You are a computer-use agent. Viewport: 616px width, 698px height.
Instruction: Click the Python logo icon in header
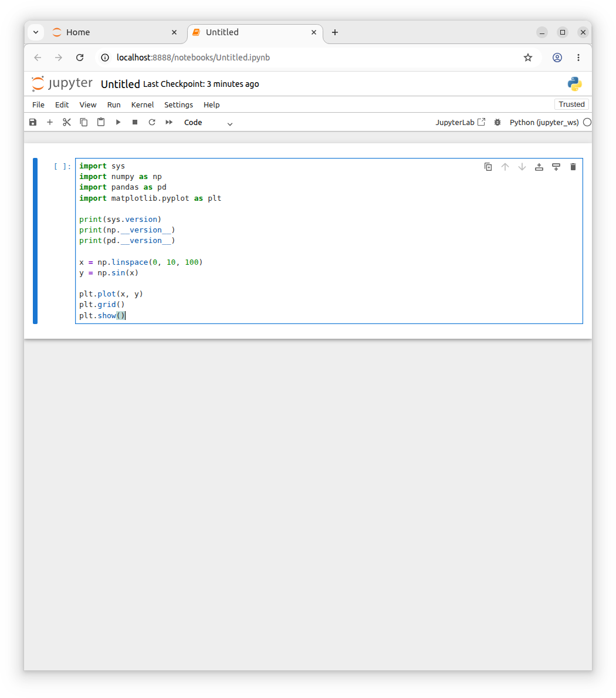pos(574,84)
